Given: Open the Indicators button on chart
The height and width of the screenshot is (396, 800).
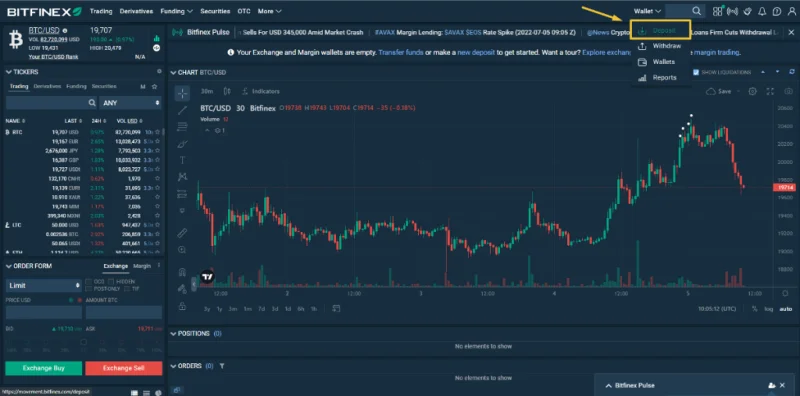Looking at the screenshot, I should tap(261, 91).
